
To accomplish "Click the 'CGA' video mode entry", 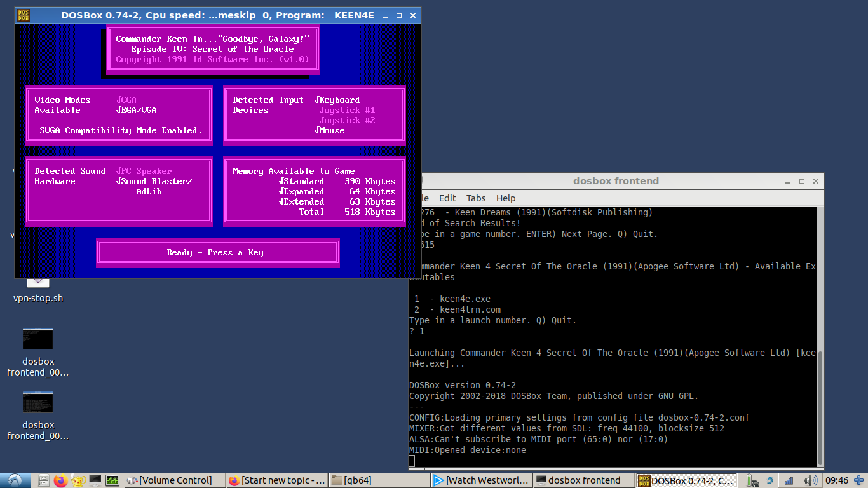I will coord(126,100).
